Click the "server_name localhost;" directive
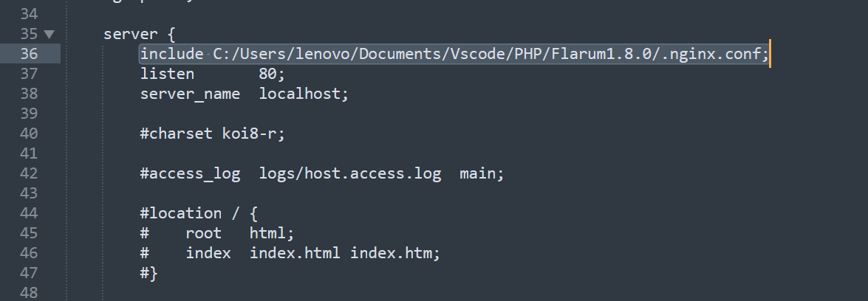 (244, 94)
